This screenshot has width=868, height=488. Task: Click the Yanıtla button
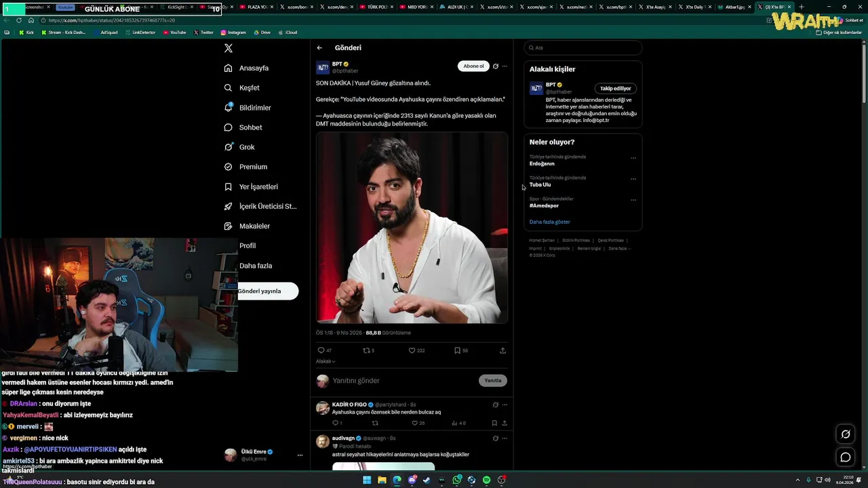pos(493,381)
